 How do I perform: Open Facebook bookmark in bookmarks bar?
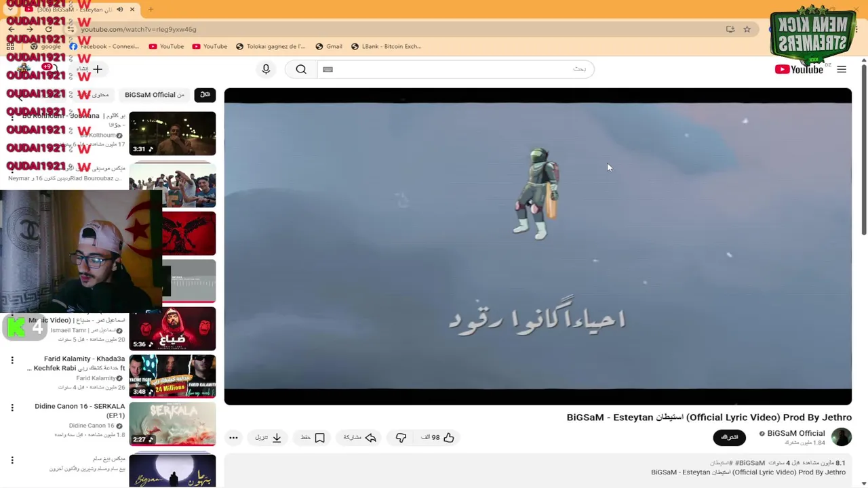104,46
